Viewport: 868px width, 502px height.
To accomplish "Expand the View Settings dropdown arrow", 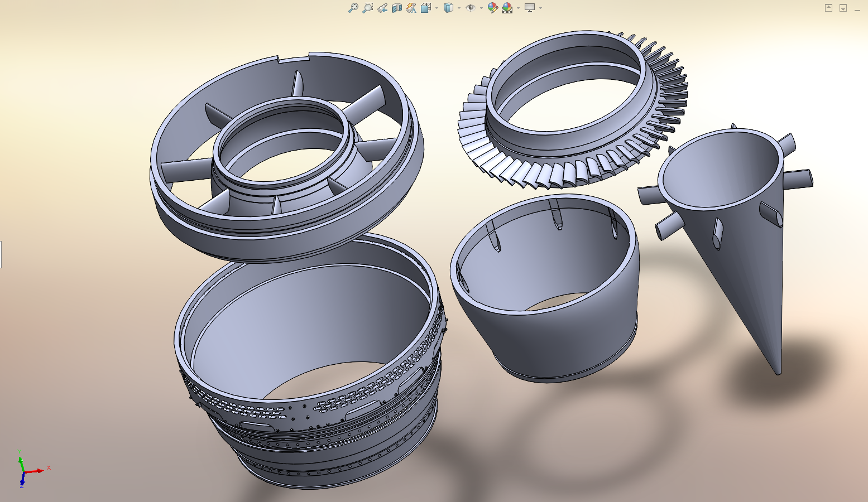I will [x=540, y=8].
